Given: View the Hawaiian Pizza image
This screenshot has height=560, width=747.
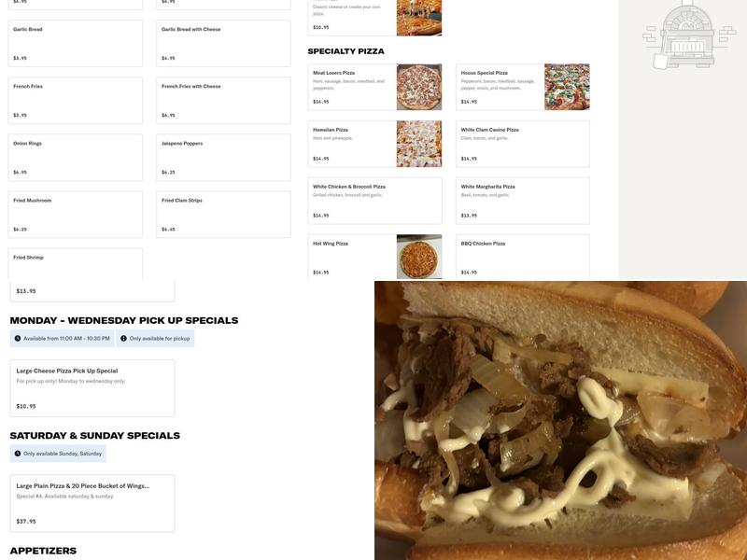Looking at the screenshot, I should pos(419,144).
